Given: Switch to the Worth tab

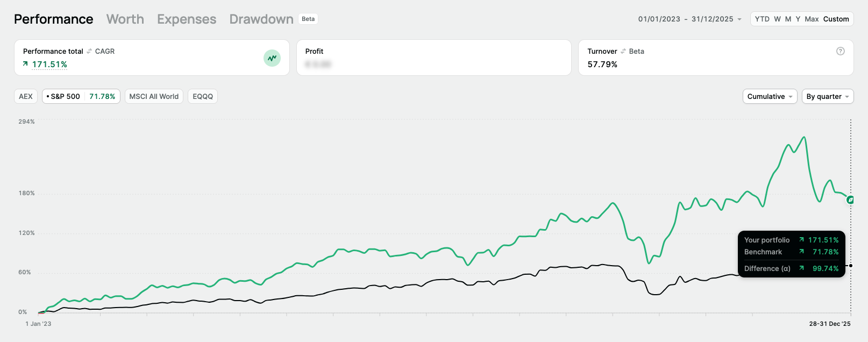Looking at the screenshot, I should pyautogui.click(x=125, y=19).
